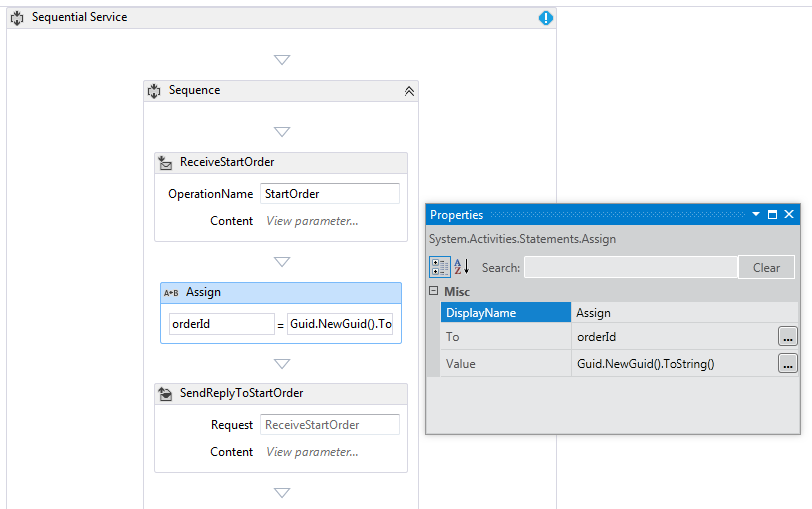
Task: Open the Properties window position dropdown
Action: tap(756, 214)
